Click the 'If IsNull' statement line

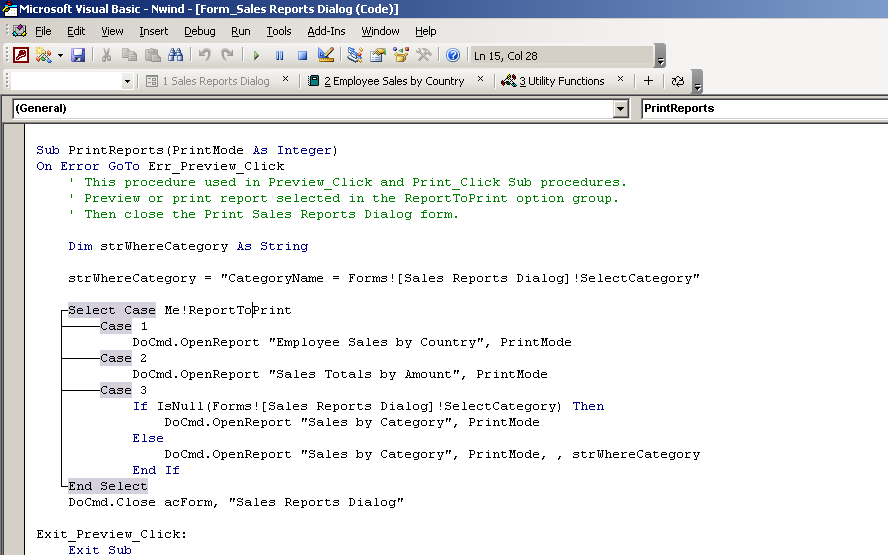(x=368, y=406)
